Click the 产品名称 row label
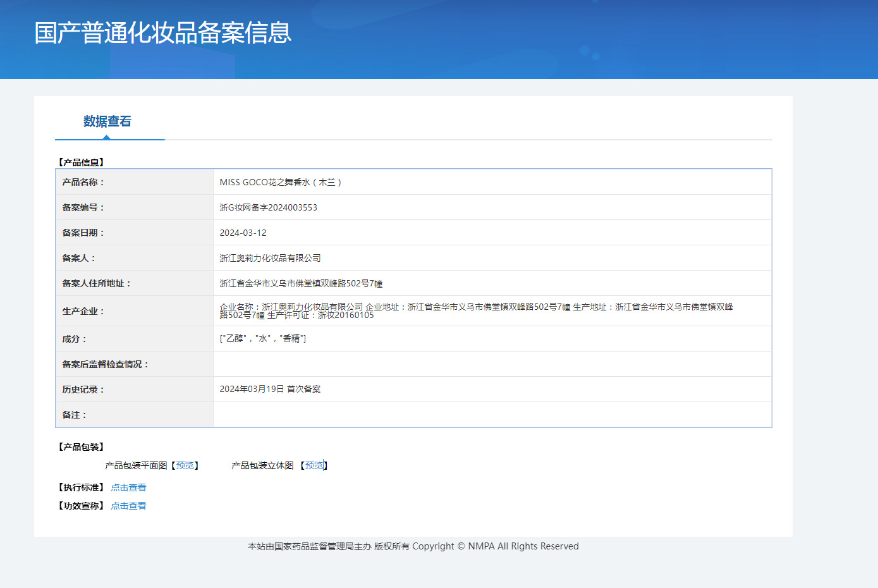The image size is (878, 588). (84, 181)
